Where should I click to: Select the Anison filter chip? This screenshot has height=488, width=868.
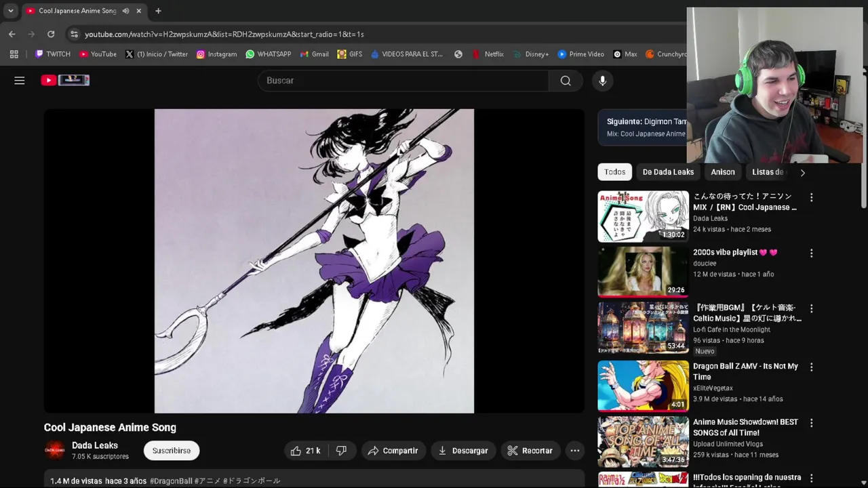point(723,172)
